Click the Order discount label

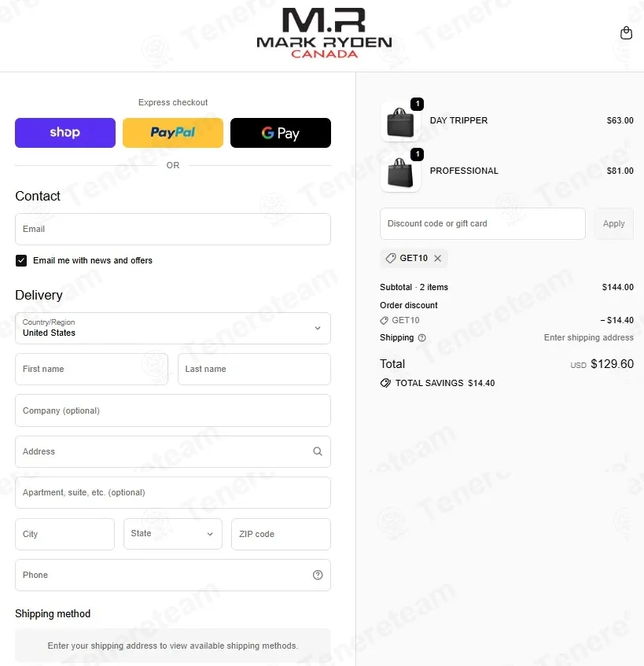coord(409,305)
